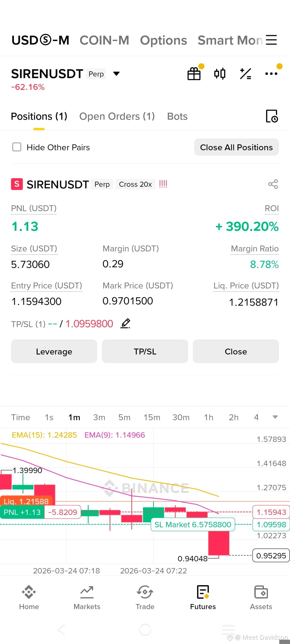290x644 pixels.
Task: Tap the three-dot more options icon
Action: click(271, 74)
